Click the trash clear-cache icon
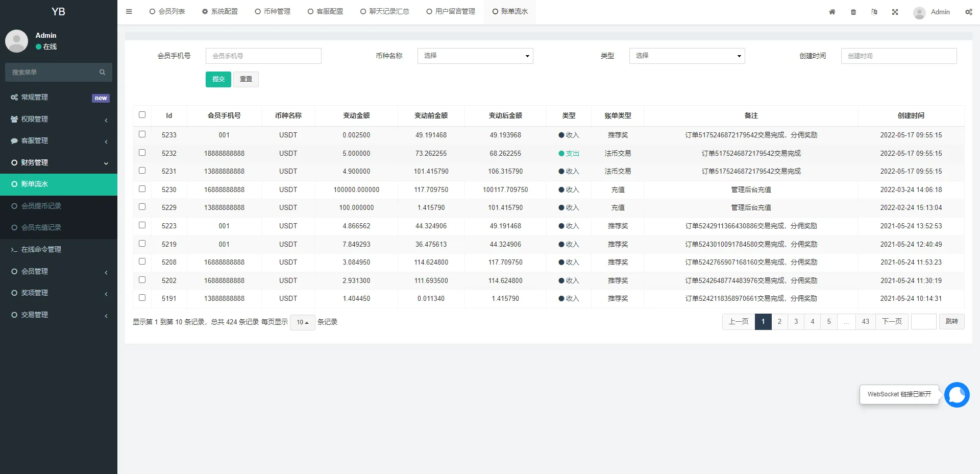The image size is (980, 474). 853,12
